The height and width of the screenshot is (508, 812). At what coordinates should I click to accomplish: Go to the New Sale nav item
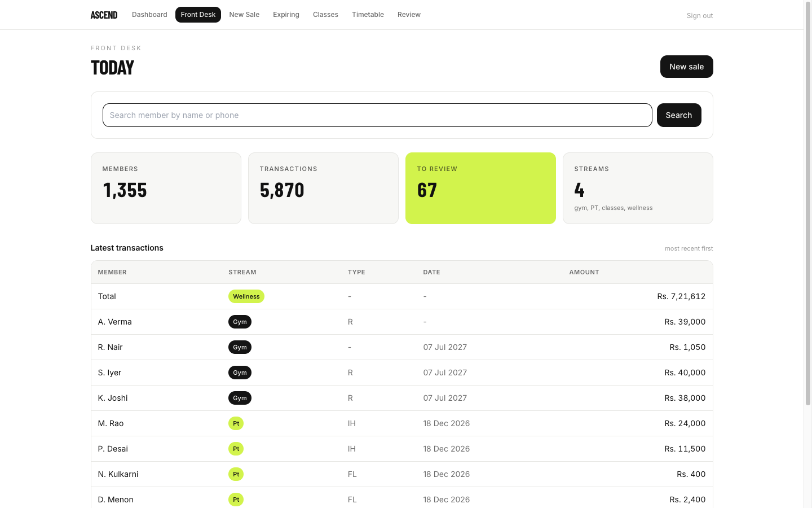pos(244,15)
